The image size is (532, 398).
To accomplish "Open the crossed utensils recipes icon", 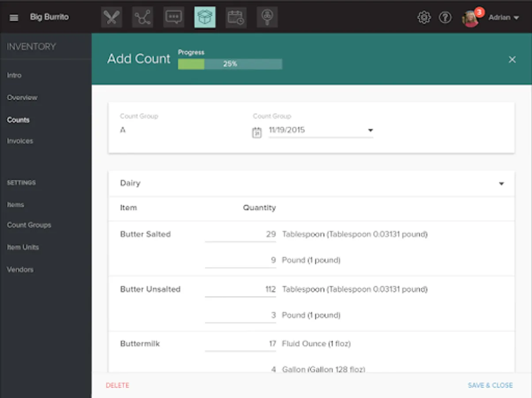I will (112, 17).
